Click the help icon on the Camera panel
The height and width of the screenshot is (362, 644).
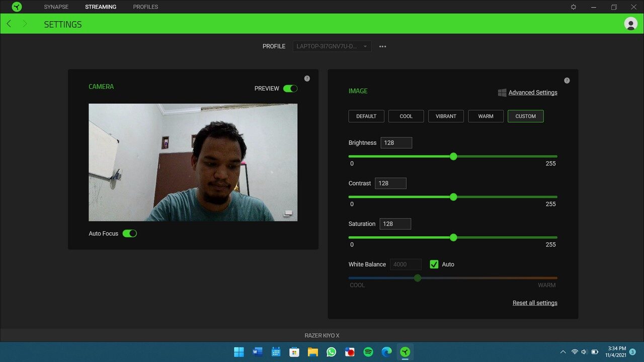pyautogui.click(x=307, y=78)
